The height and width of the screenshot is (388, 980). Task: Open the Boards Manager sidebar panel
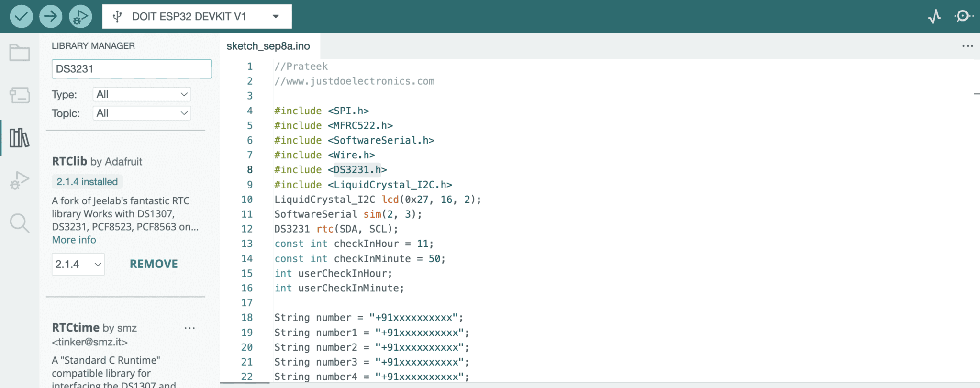tap(20, 95)
